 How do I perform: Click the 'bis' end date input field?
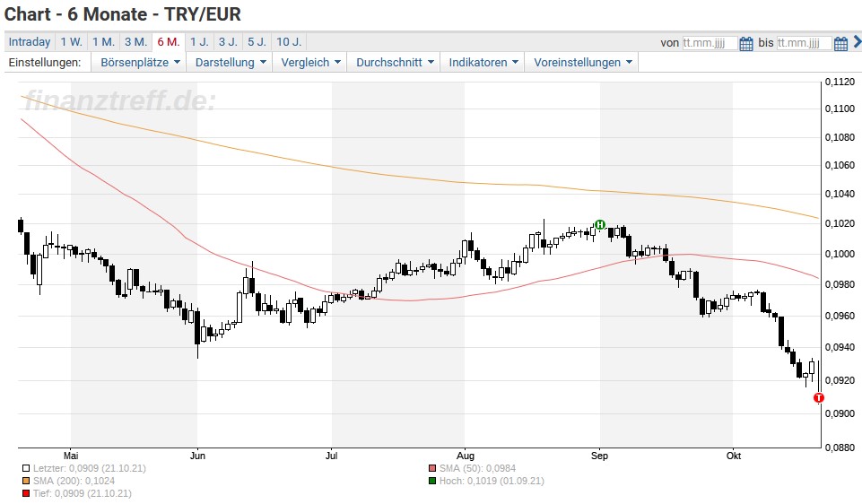click(804, 43)
